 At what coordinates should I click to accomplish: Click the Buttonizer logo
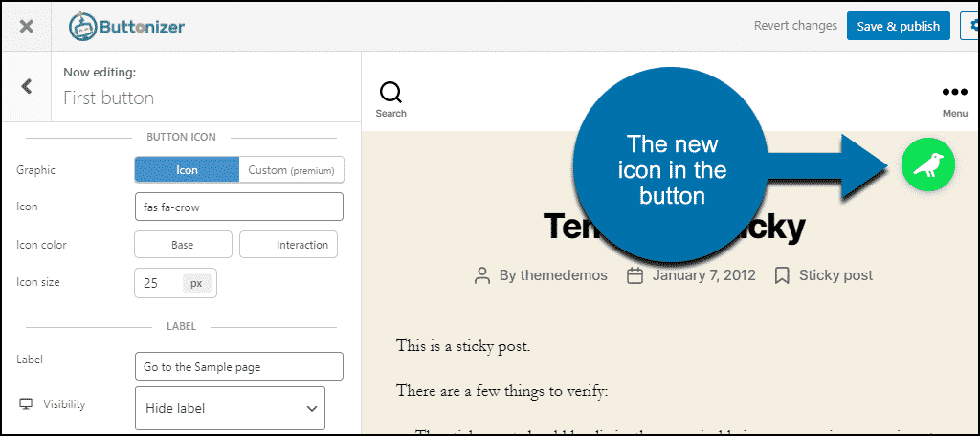click(x=126, y=27)
